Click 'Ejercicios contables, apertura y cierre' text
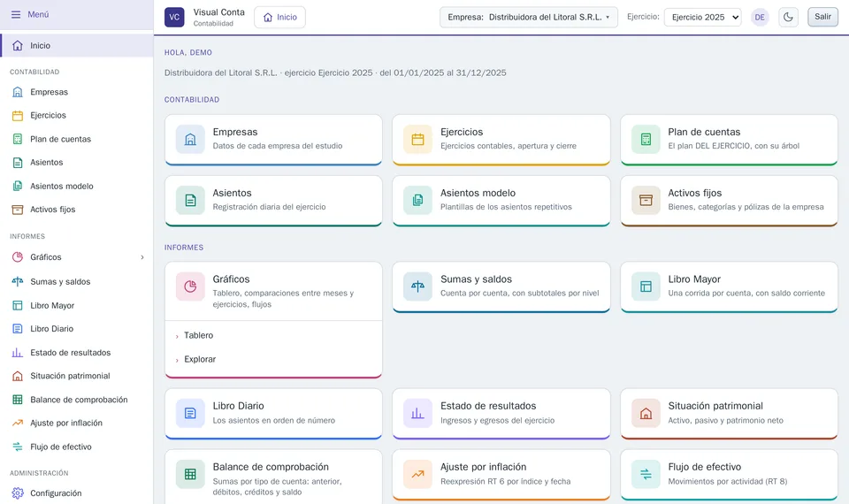Viewport: 849px width, 504px height. pos(508,146)
